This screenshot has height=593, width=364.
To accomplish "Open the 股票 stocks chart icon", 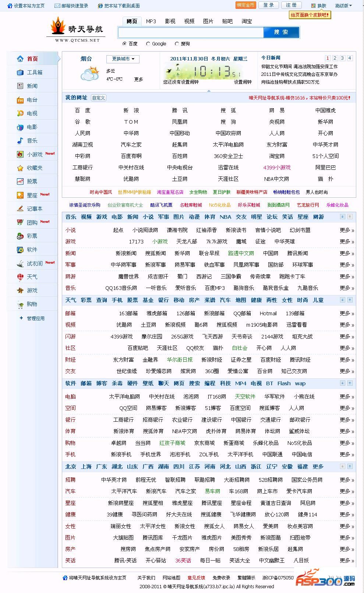I will [20, 181].
